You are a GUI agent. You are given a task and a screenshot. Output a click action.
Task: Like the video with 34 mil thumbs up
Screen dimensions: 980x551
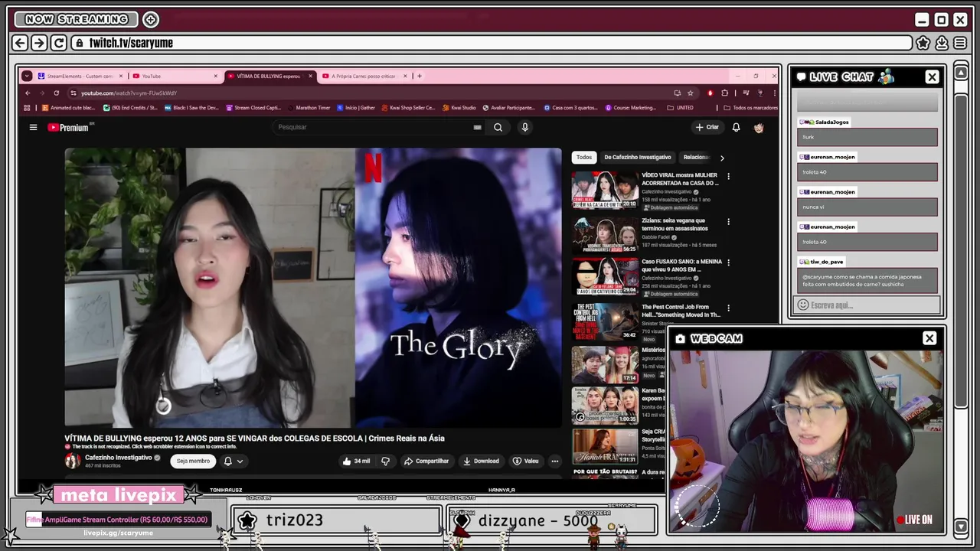(357, 461)
